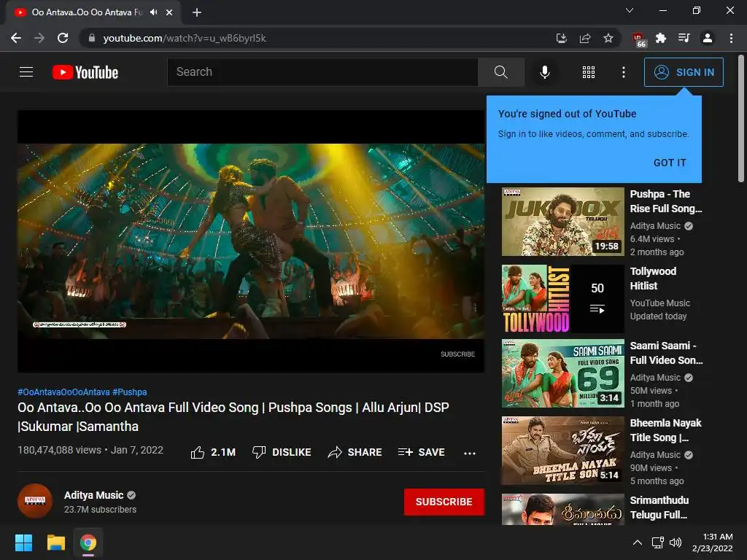This screenshot has width=747, height=560.
Task: Open the YouTube apps grid
Action: pos(589,72)
